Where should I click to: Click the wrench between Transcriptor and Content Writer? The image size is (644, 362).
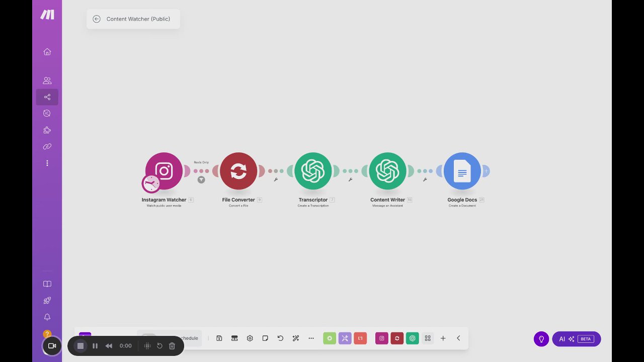[x=350, y=179]
